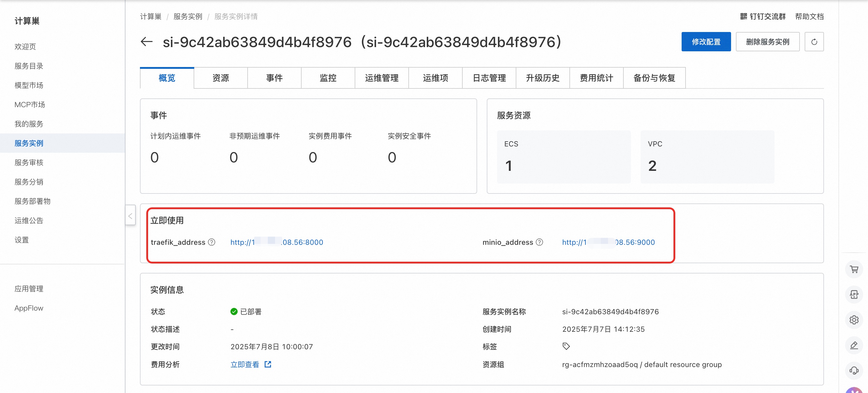Image resolution: width=868 pixels, height=393 pixels.
Task: Click the gear settings icon on right sidebar
Action: [854, 320]
